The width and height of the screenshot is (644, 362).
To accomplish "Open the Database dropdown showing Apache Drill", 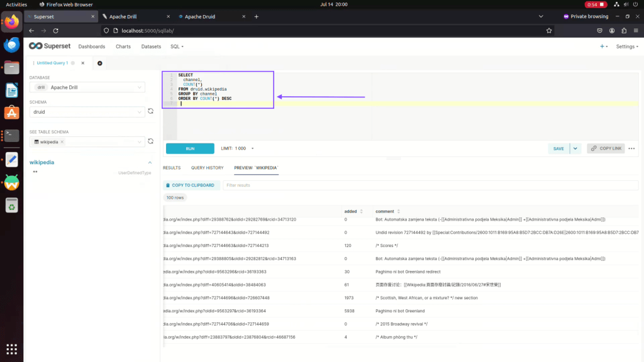I will coord(87,87).
